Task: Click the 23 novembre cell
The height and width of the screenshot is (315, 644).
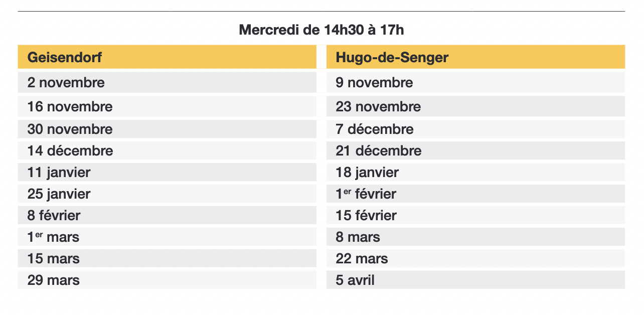Action: click(x=475, y=106)
